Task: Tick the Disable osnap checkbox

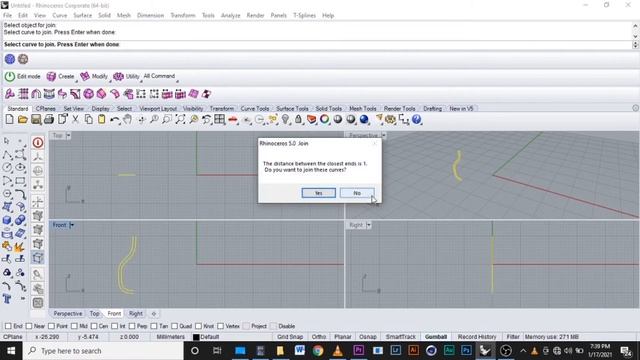Action: tap(273, 326)
